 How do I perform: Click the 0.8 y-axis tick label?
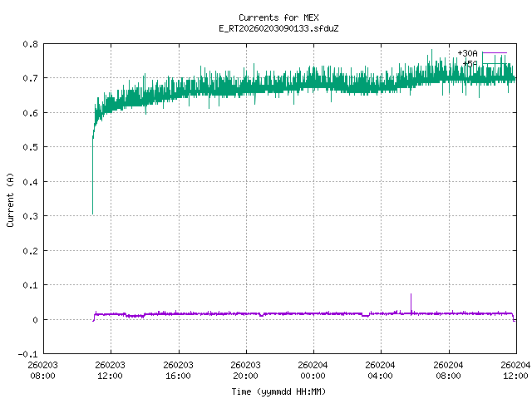tap(30, 44)
